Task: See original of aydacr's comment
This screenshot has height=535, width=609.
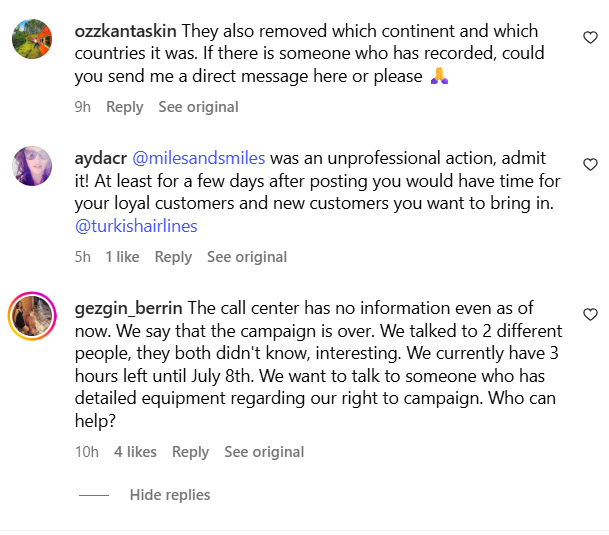Action: [x=247, y=257]
